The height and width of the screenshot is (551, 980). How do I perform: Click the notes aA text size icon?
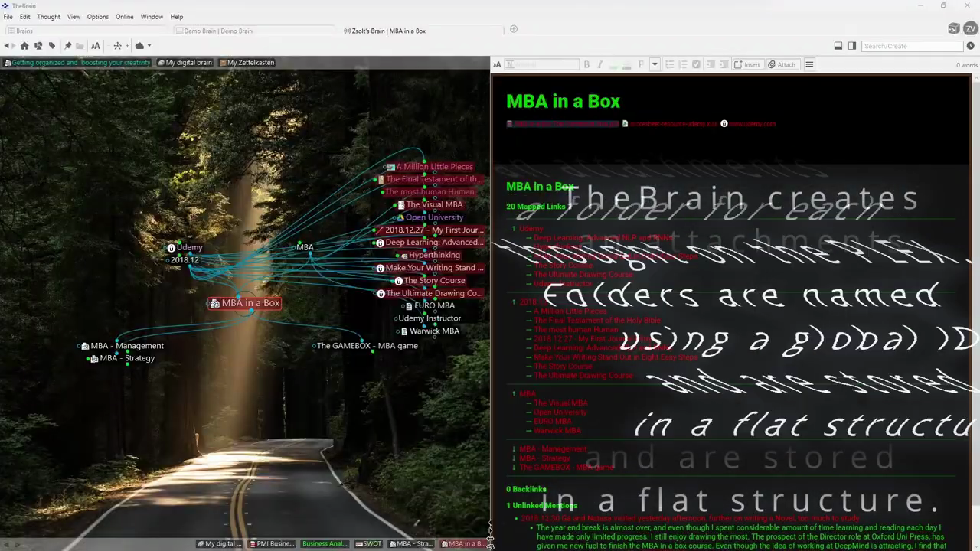(497, 64)
